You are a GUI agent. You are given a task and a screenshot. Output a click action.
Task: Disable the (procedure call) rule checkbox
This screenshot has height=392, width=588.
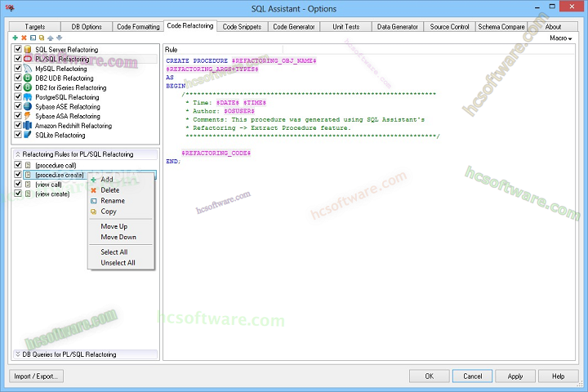click(18, 165)
